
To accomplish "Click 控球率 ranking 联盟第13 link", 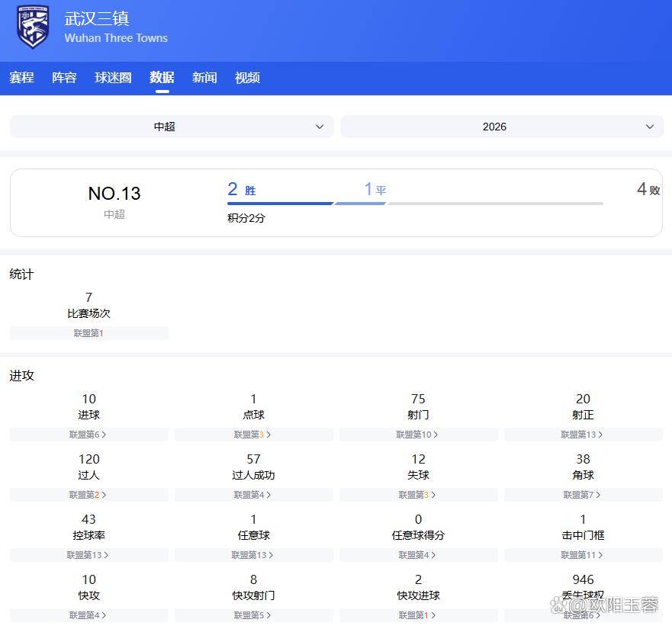I will pyautogui.click(x=88, y=555).
